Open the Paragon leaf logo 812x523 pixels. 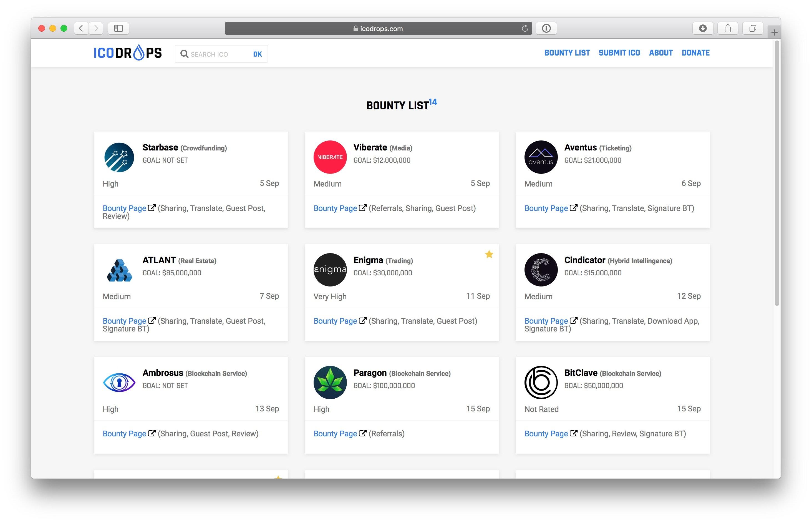coord(330,383)
